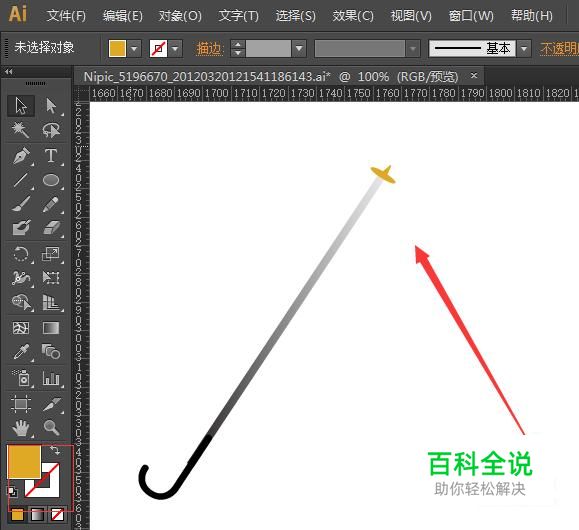Choose the Ellipse tool
The image size is (579, 530).
click(51, 180)
